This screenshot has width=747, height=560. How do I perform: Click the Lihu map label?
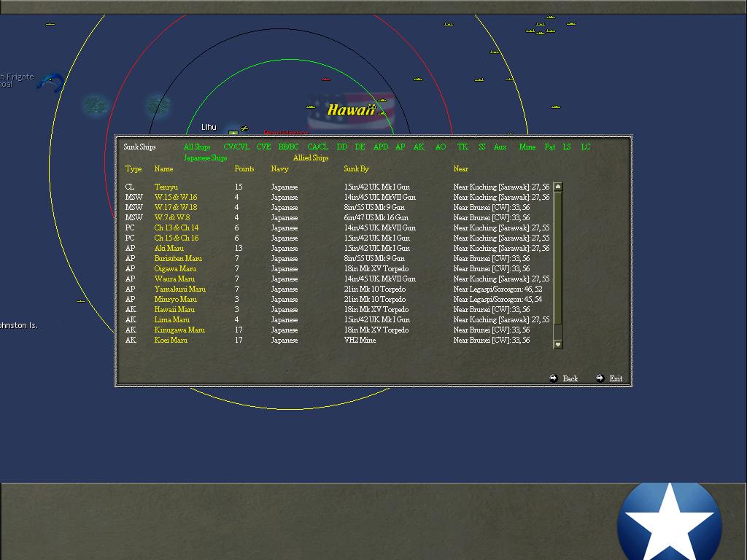[x=209, y=127]
